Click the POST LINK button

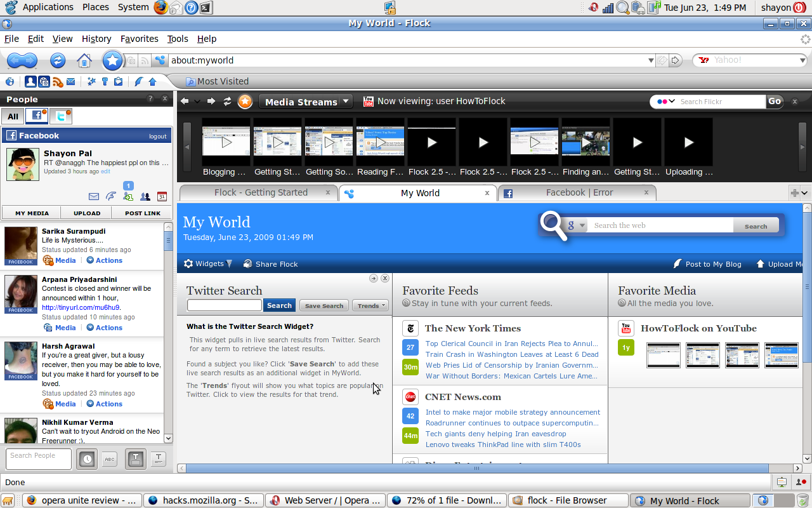tap(143, 213)
